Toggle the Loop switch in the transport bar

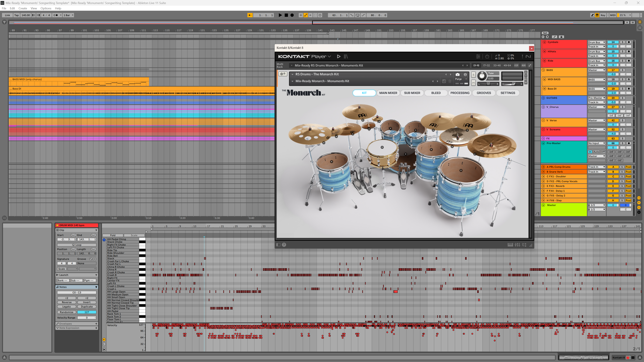(358, 15)
